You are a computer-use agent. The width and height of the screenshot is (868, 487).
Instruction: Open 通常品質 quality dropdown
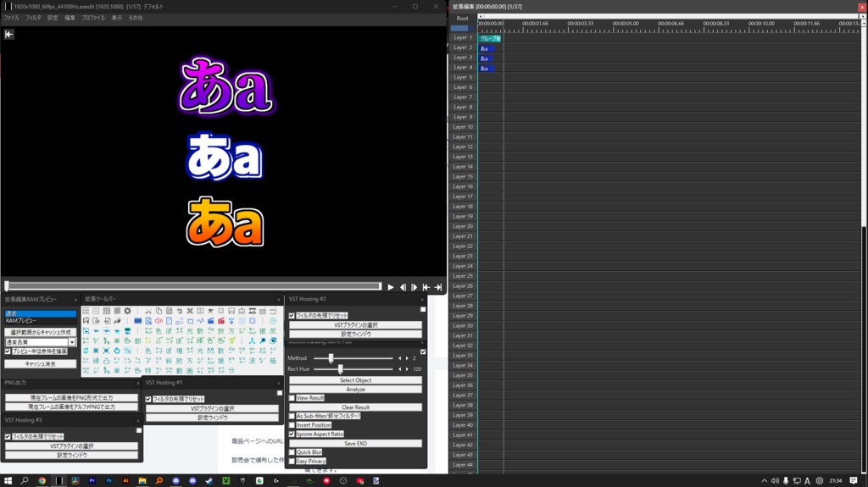coord(71,342)
